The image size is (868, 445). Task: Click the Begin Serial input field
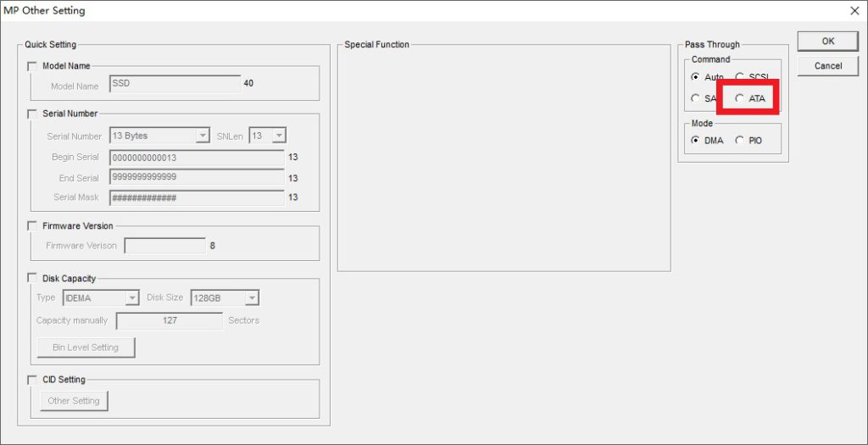196,158
